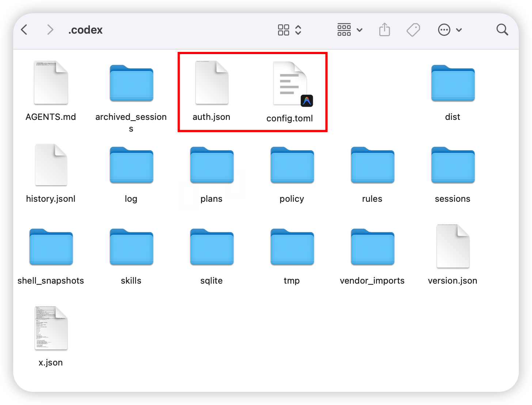
Task: Switch view using the icon grid button
Action: click(x=284, y=30)
